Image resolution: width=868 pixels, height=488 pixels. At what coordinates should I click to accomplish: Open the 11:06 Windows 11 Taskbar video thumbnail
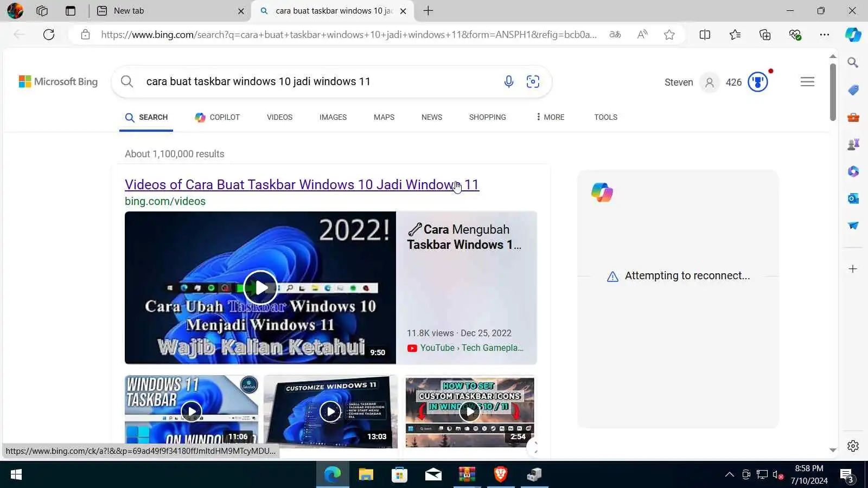click(192, 412)
